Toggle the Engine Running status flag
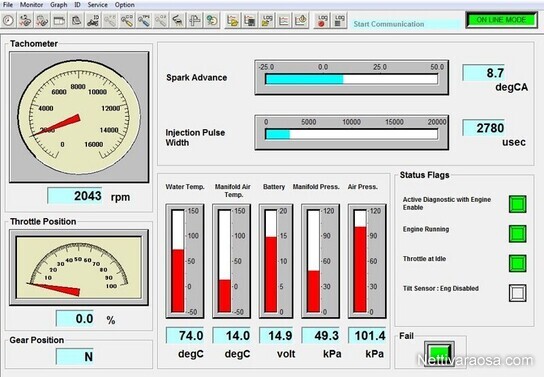The image size is (544, 377). (x=517, y=233)
